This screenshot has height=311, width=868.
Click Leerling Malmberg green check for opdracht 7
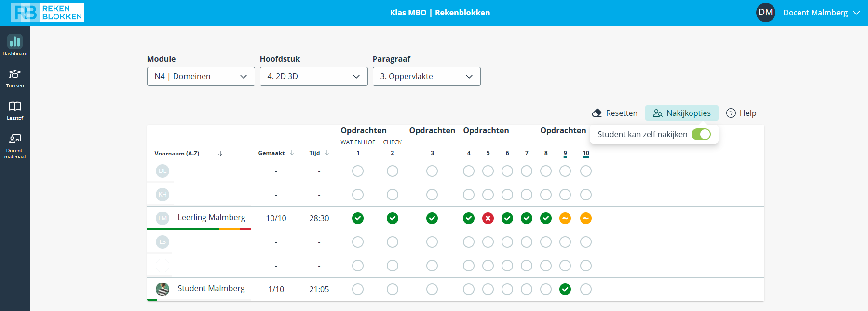527,218
